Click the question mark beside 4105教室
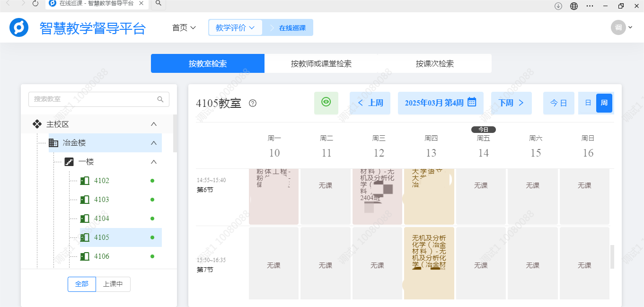644x307 pixels. pos(252,103)
